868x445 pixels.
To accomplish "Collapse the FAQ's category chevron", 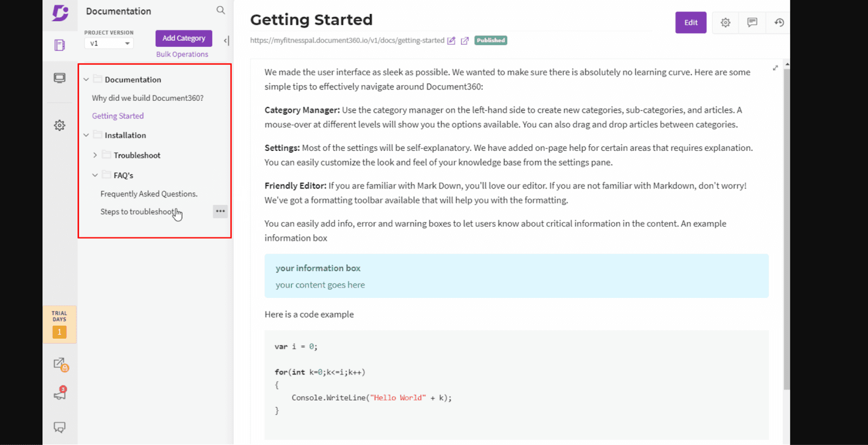I will [95, 175].
